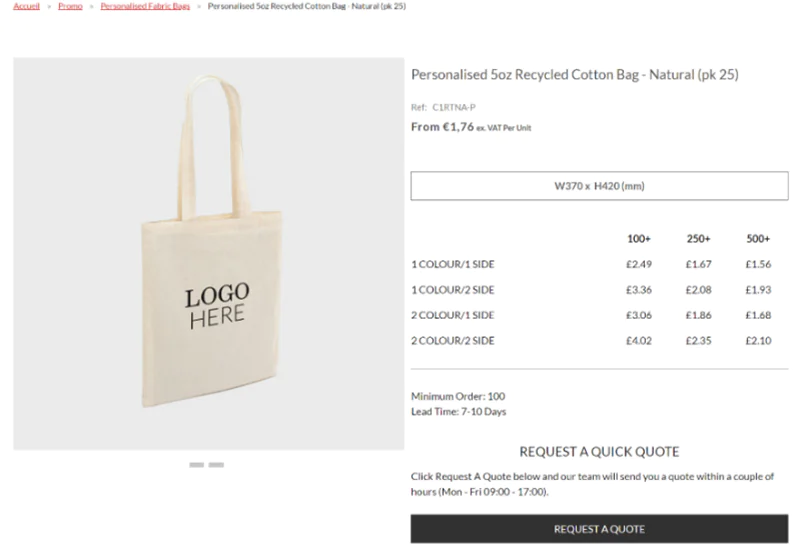Select the W370 x H420 (mm) size option
The width and height of the screenshot is (806, 558).
599,186
